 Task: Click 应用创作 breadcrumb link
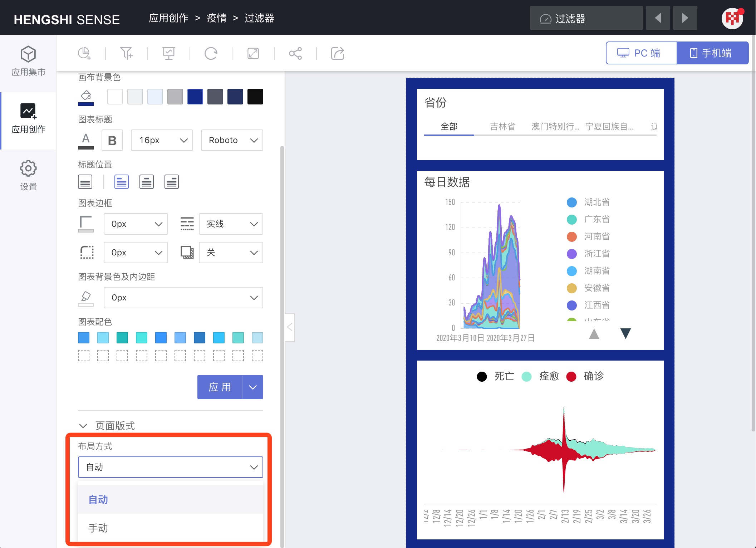point(169,18)
